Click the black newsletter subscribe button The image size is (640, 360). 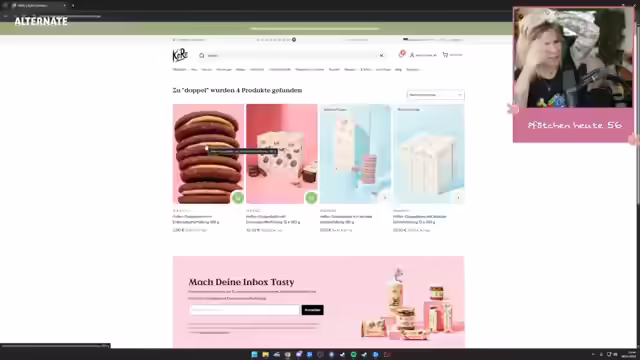pyautogui.click(x=313, y=310)
